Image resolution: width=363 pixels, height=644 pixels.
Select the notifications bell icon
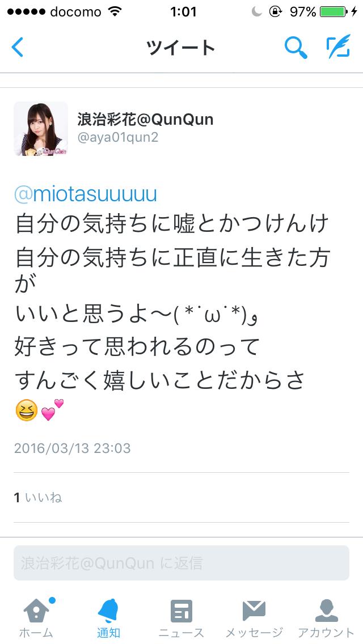click(x=108, y=611)
